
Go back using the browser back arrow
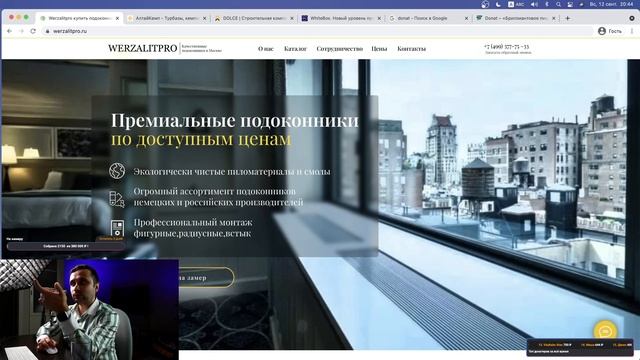[x=9, y=31]
